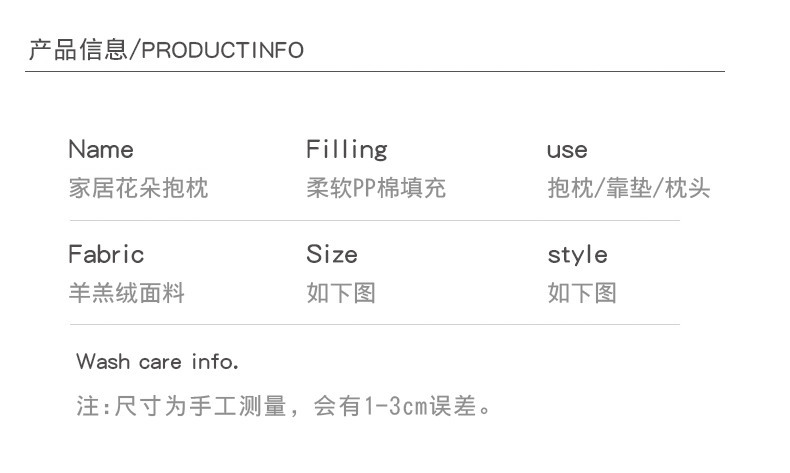Select the Name label
Viewport: 790px width, 473px height.
point(100,150)
